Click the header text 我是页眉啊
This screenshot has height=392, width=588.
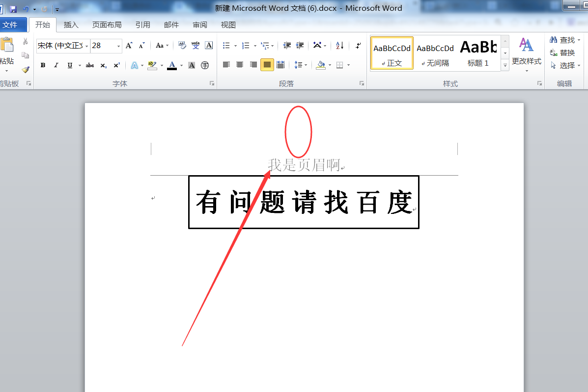click(x=304, y=165)
